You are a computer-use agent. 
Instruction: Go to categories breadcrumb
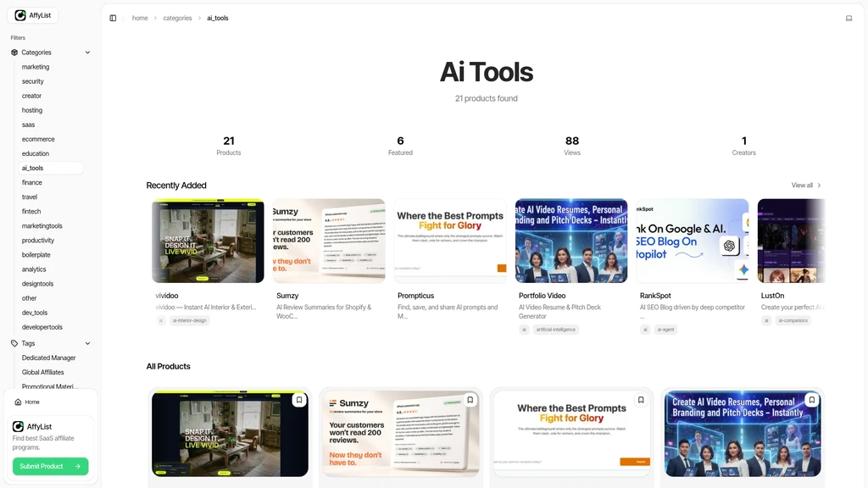coord(177,19)
